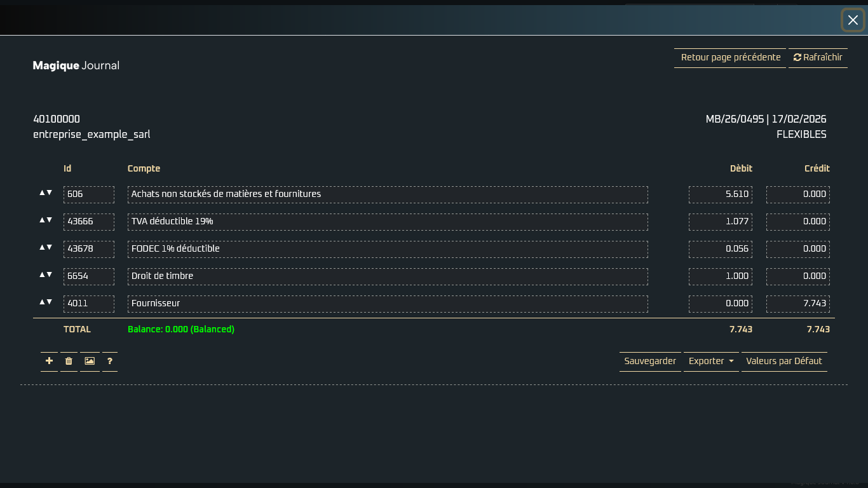Expand the Exporter dropdown
Viewport: 868px width, 488px height.
[x=711, y=361]
